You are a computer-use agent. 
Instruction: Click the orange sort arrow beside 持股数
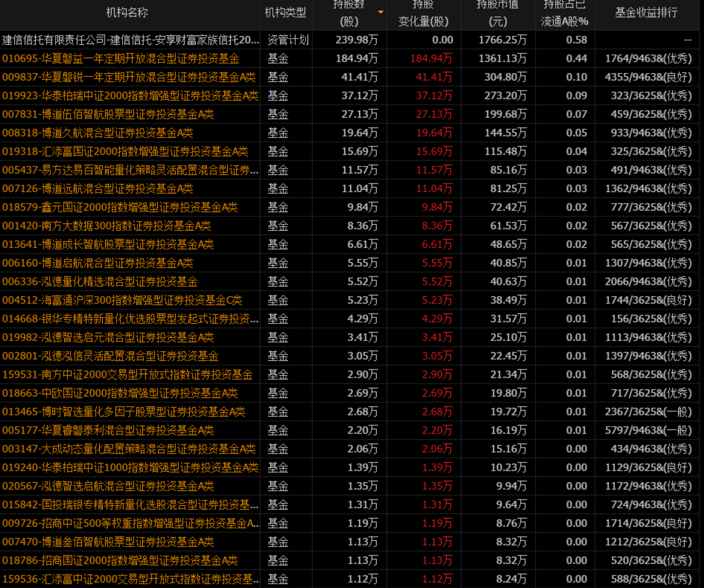click(x=381, y=12)
